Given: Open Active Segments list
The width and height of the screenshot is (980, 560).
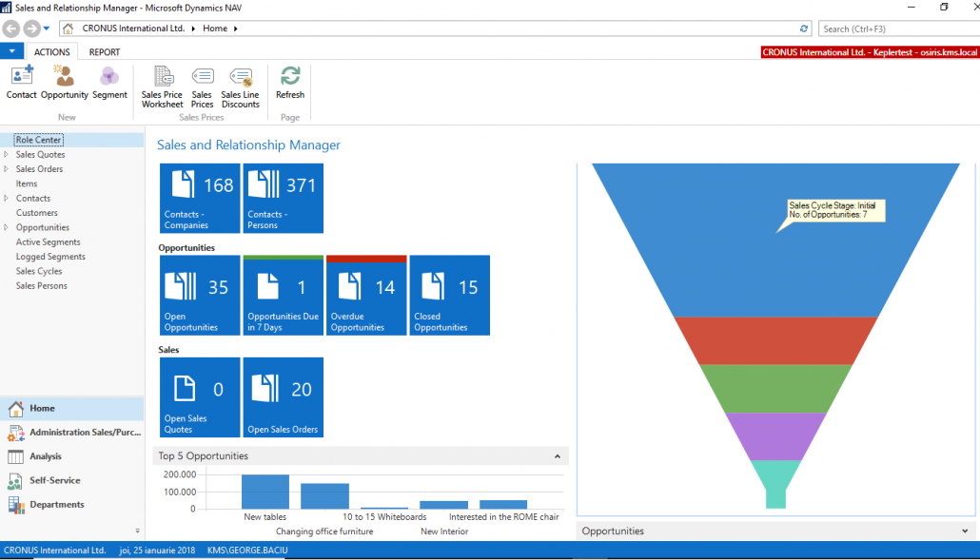Looking at the screenshot, I should click(x=49, y=242).
